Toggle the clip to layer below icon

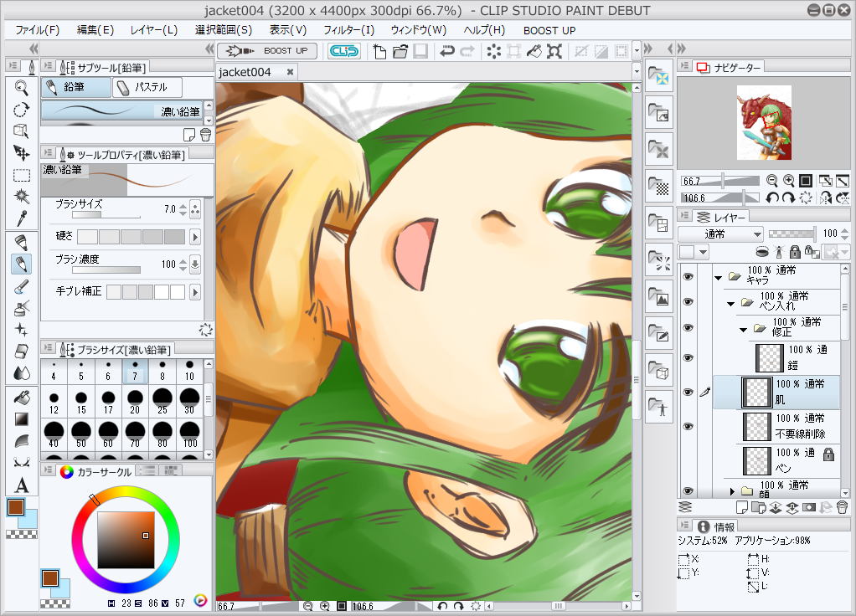click(x=761, y=252)
